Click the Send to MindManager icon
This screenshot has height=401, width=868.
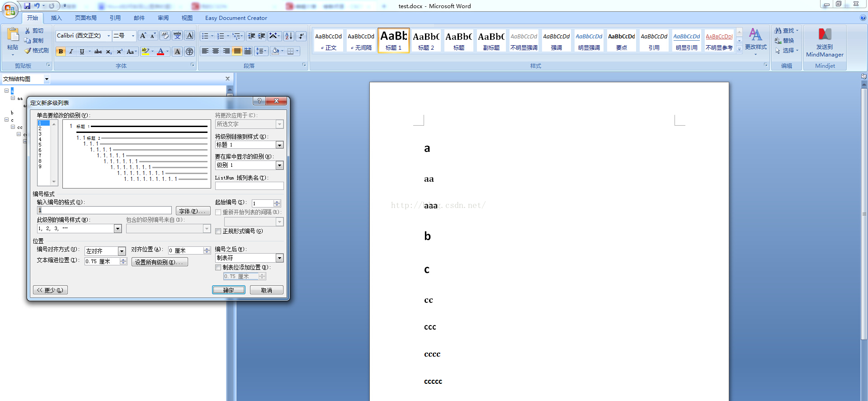825,35
